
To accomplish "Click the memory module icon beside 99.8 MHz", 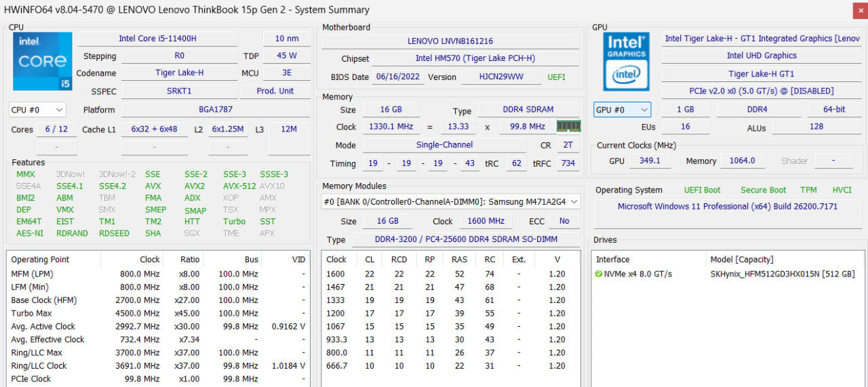I will pos(568,127).
